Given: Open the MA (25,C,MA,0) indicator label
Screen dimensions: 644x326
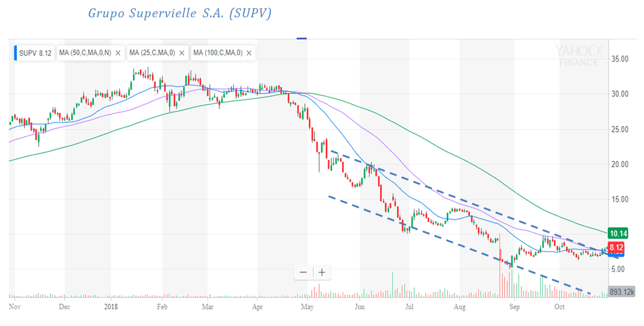Looking at the screenshot, I should coord(152,53).
